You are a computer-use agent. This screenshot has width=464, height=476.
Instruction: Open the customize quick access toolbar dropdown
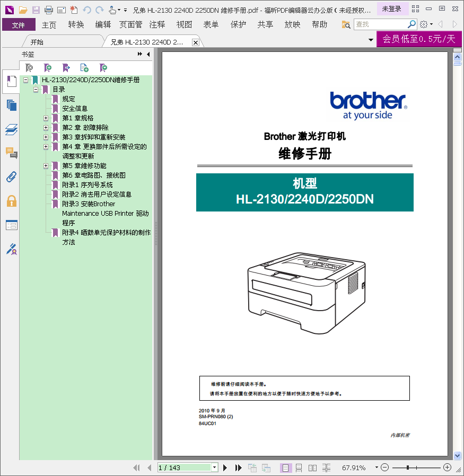126,10
